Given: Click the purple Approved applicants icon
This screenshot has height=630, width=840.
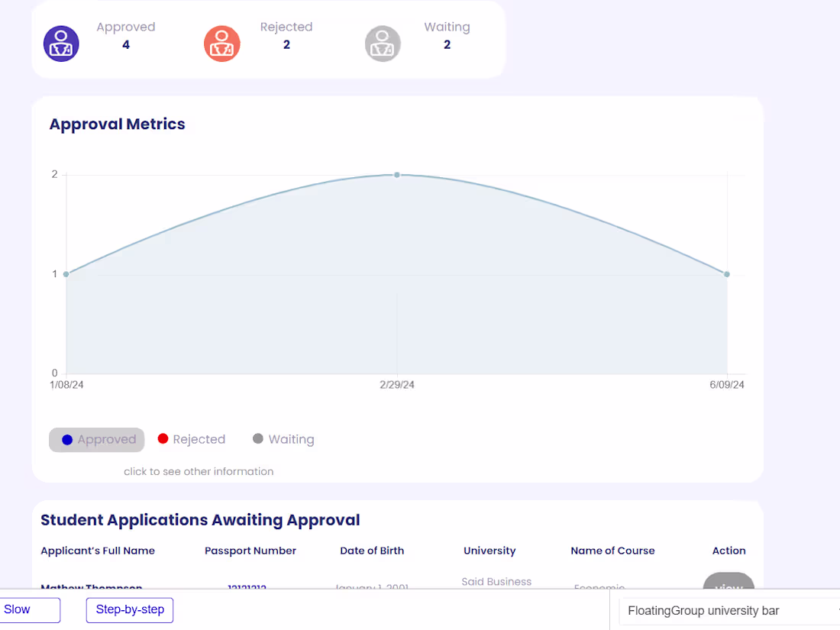Looking at the screenshot, I should tap(61, 44).
